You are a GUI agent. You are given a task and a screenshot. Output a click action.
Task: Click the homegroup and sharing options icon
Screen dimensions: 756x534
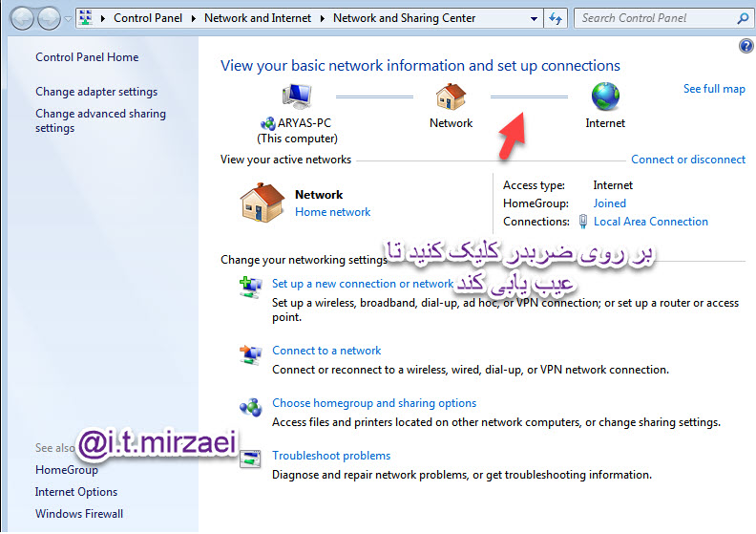[251, 408]
